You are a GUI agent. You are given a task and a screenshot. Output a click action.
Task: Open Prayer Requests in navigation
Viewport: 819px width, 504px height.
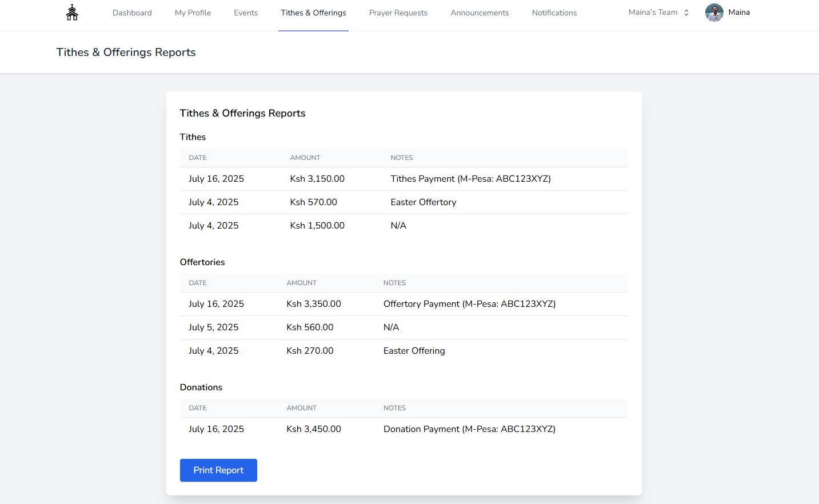click(398, 13)
